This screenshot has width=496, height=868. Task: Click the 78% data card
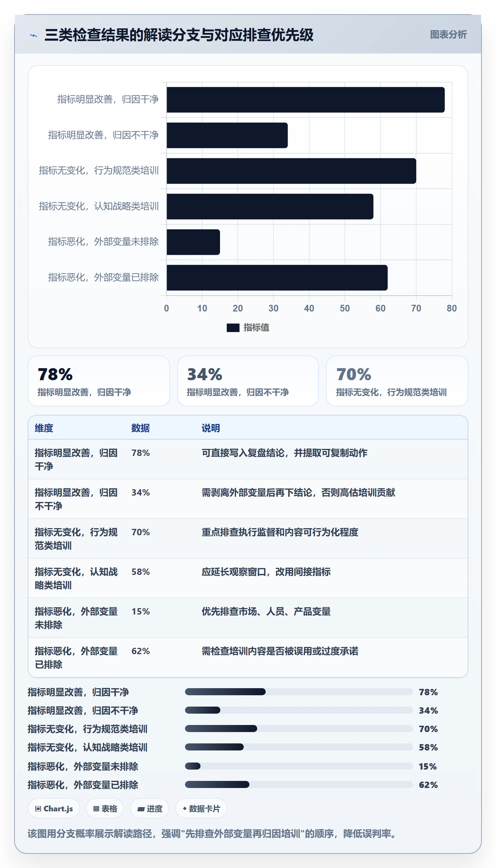pyautogui.click(x=99, y=381)
